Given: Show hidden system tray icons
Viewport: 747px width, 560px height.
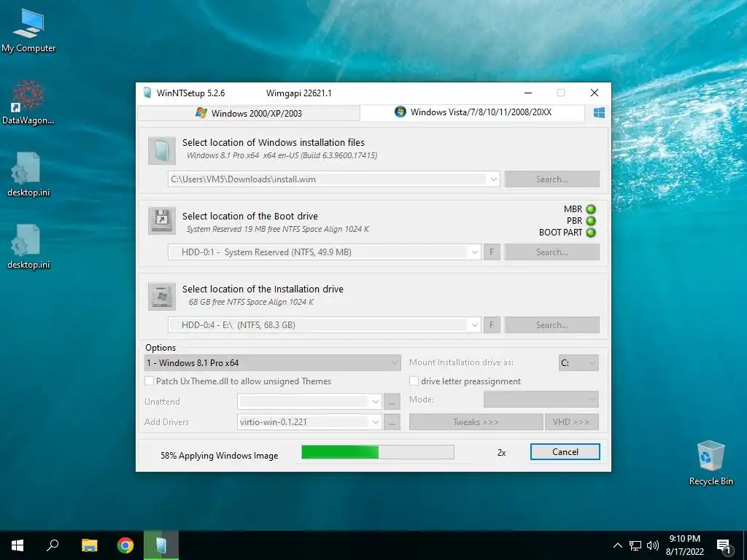Looking at the screenshot, I should click(x=617, y=545).
